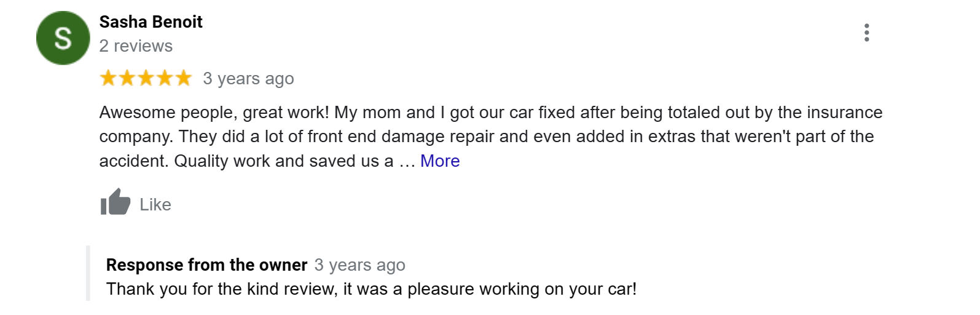Click the fifth gold rating star
The image size is (980, 315).
coord(184,78)
